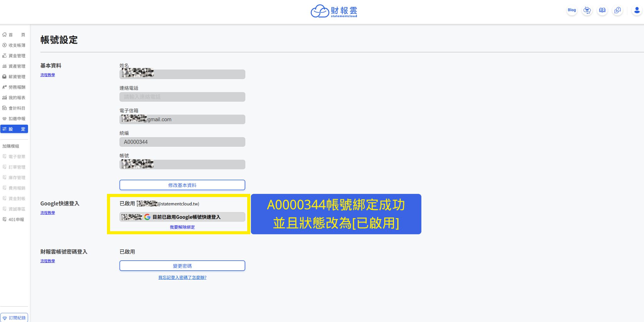The width and height of the screenshot is (644, 322).
Task: Click the 電子信箱 input field
Action: click(182, 119)
